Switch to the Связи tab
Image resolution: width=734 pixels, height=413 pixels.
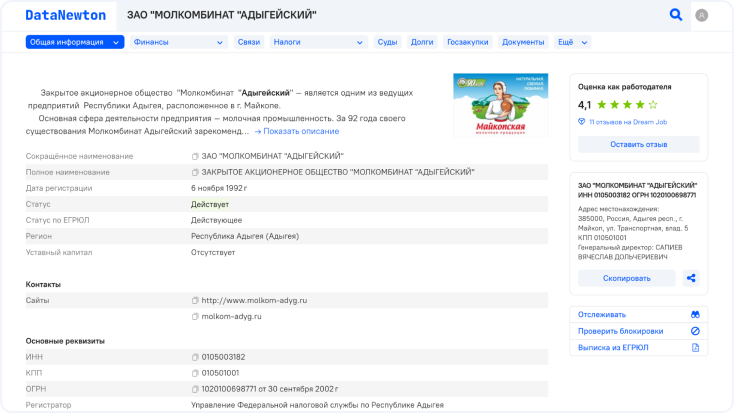(x=249, y=42)
